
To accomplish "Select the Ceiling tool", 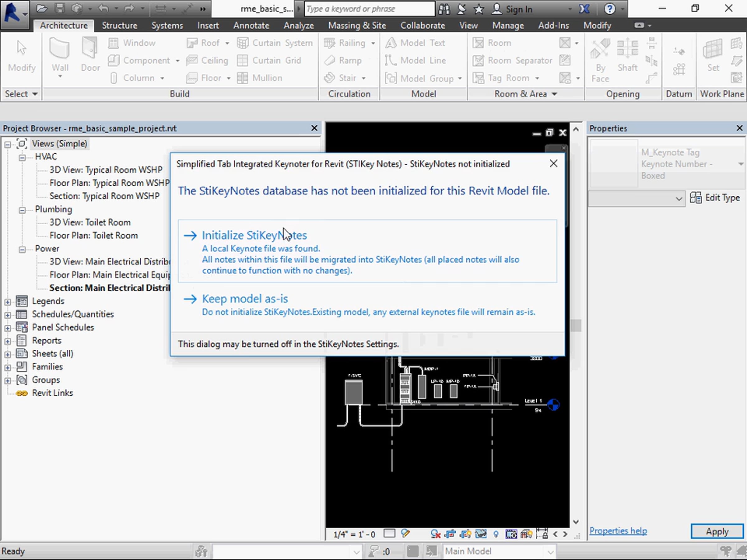I will pos(207,60).
